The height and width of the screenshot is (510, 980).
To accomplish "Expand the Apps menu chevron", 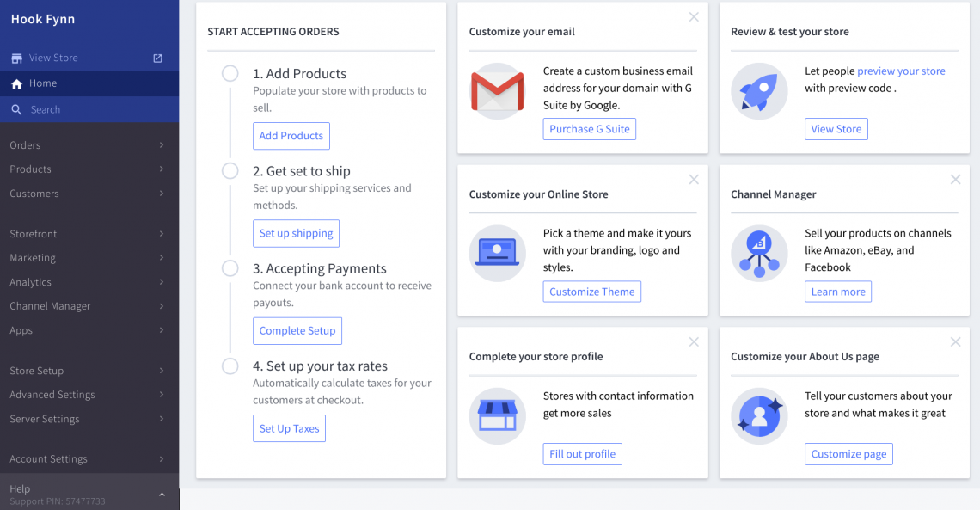I will (162, 330).
